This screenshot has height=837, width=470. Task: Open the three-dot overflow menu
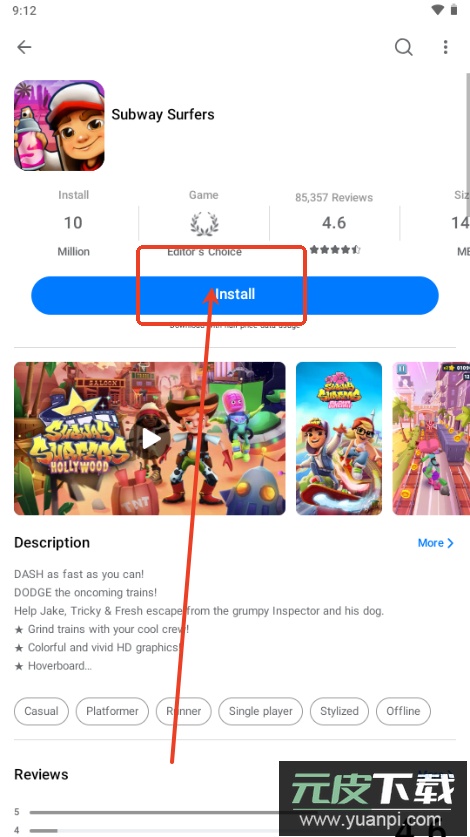point(445,47)
